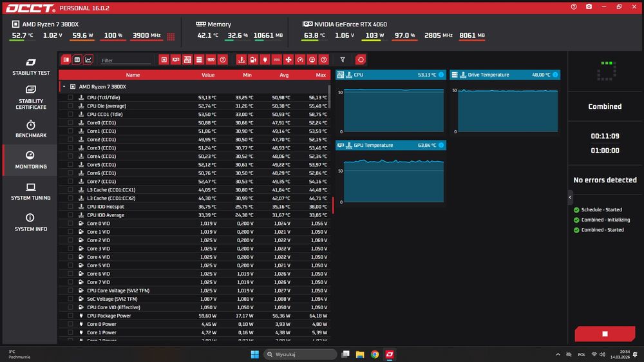Click the Filter text field
The image size is (644, 362).
pyautogui.click(x=126, y=61)
